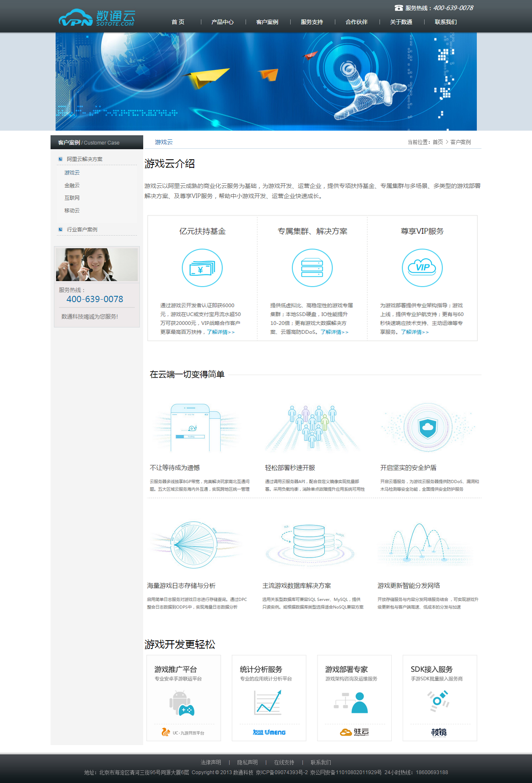Image resolution: width=532 pixels, height=783 pixels.
Task: Open the 隐私声明 footer link
Action: pyautogui.click(x=247, y=762)
